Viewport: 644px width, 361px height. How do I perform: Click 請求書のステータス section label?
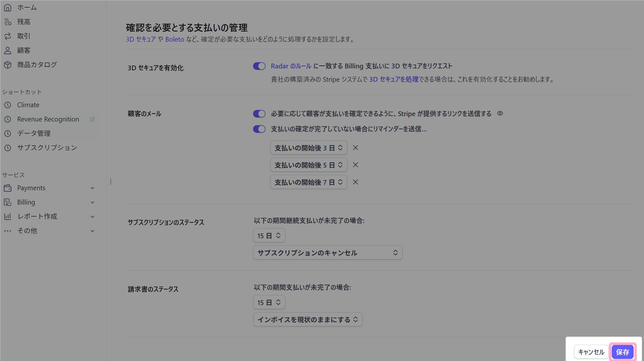point(153,289)
